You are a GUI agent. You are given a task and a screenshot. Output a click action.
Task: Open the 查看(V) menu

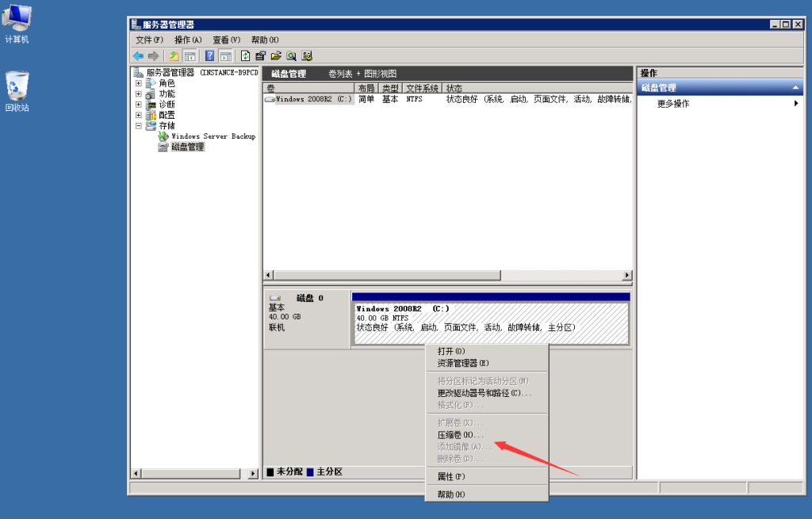(x=226, y=40)
